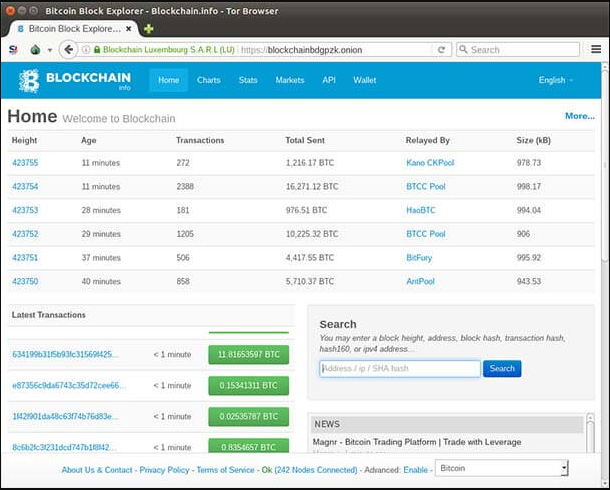Open the hamburger browser menu

coord(596,49)
